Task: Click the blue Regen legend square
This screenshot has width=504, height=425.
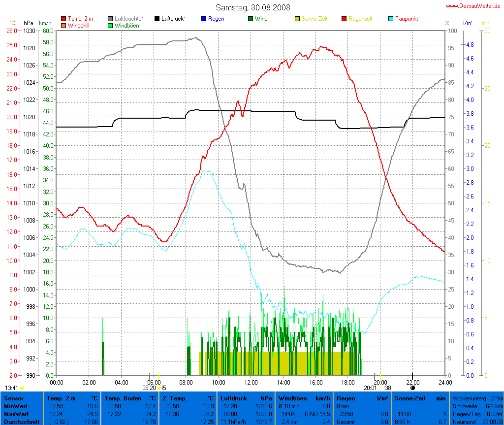Action: (x=204, y=19)
